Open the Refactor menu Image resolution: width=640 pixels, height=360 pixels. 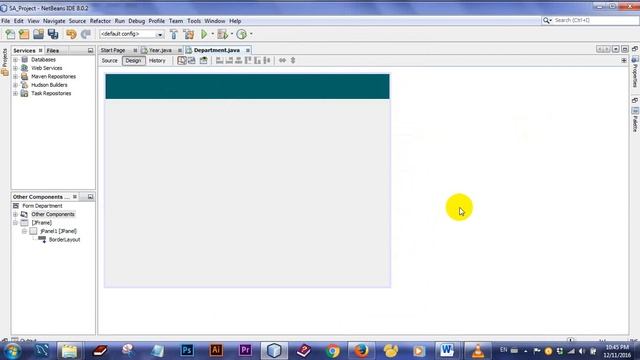100,21
